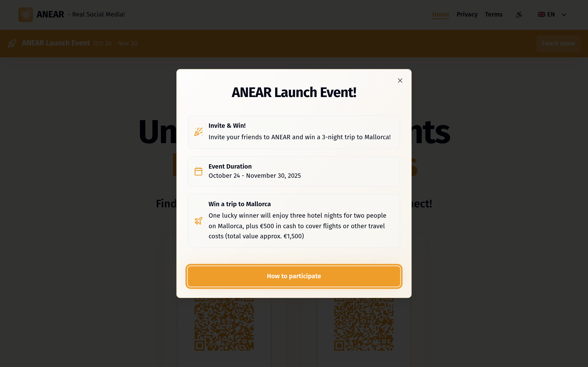
Task: Open the EN language selector
Action: (552, 14)
